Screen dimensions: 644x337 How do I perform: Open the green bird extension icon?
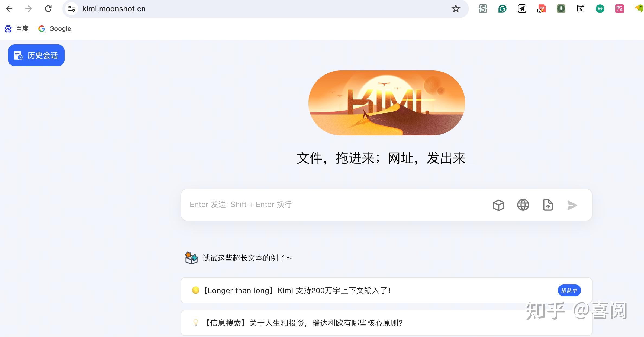tap(639, 9)
